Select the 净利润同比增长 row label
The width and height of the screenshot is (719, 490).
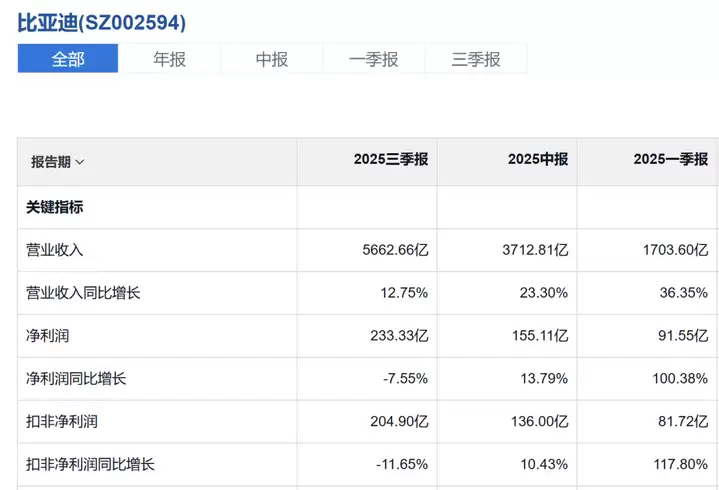(x=76, y=379)
